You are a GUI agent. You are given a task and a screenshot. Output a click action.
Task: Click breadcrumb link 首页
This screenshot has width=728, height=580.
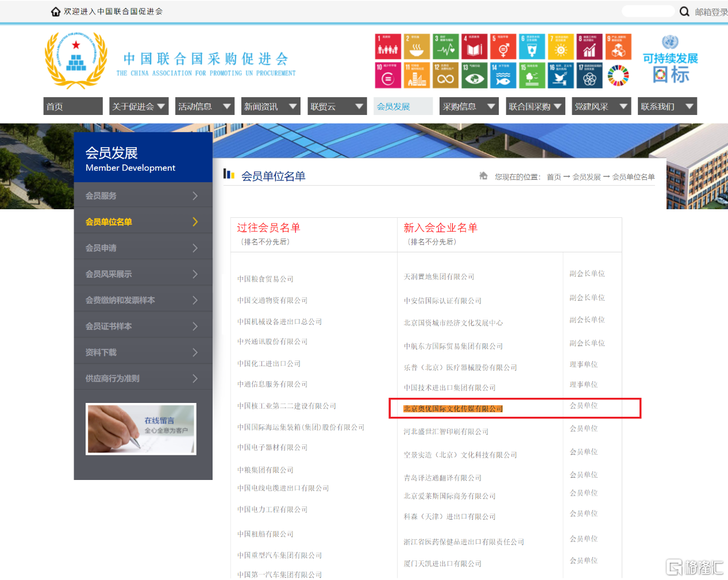click(554, 177)
